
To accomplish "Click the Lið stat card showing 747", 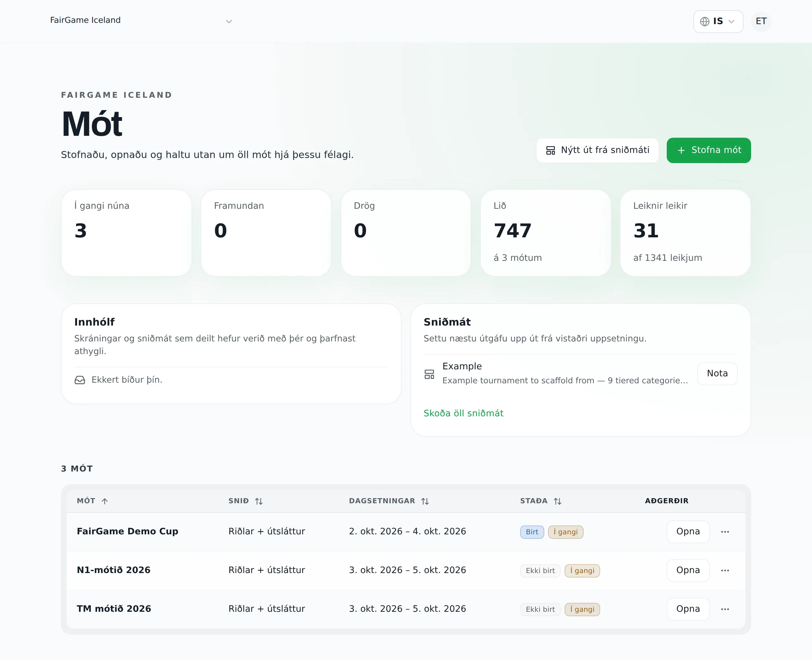I will 546,233.
